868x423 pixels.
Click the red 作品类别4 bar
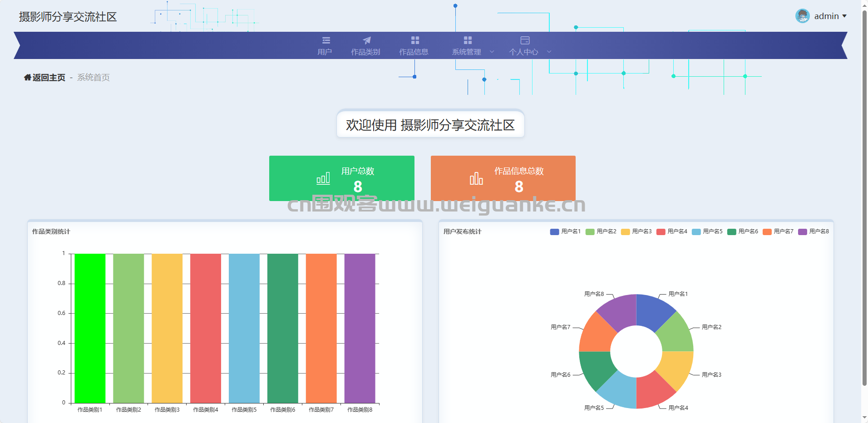[x=206, y=328]
